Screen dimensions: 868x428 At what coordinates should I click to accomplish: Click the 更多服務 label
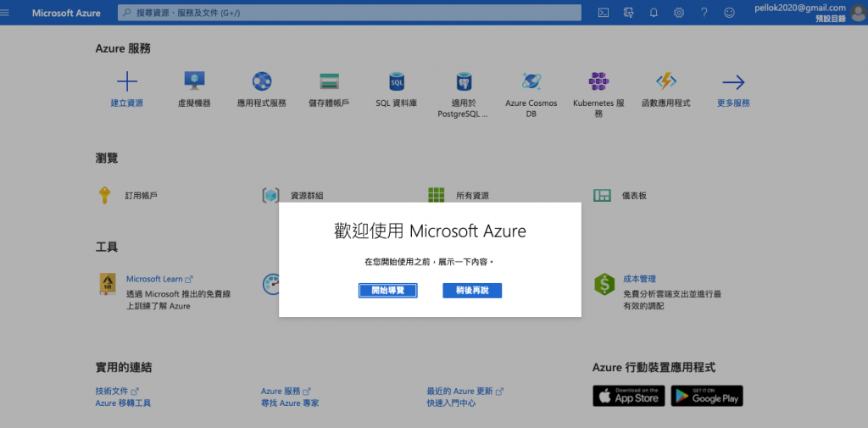[733, 103]
